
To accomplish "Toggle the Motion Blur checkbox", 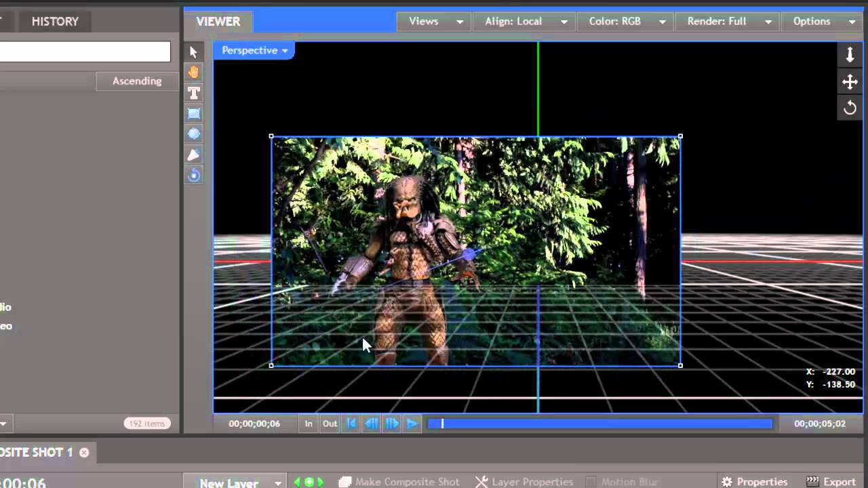I will [591, 482].
